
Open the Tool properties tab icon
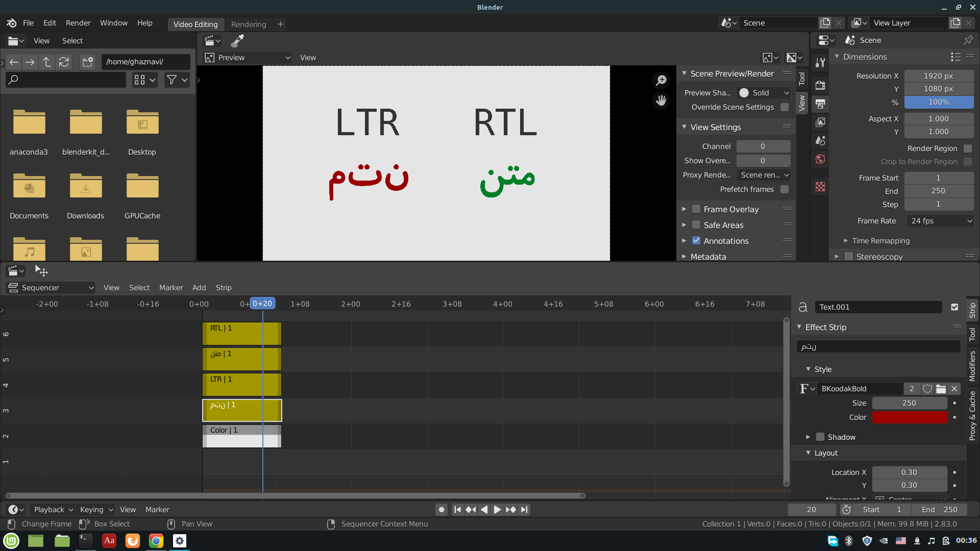click(x=820, y=62)
